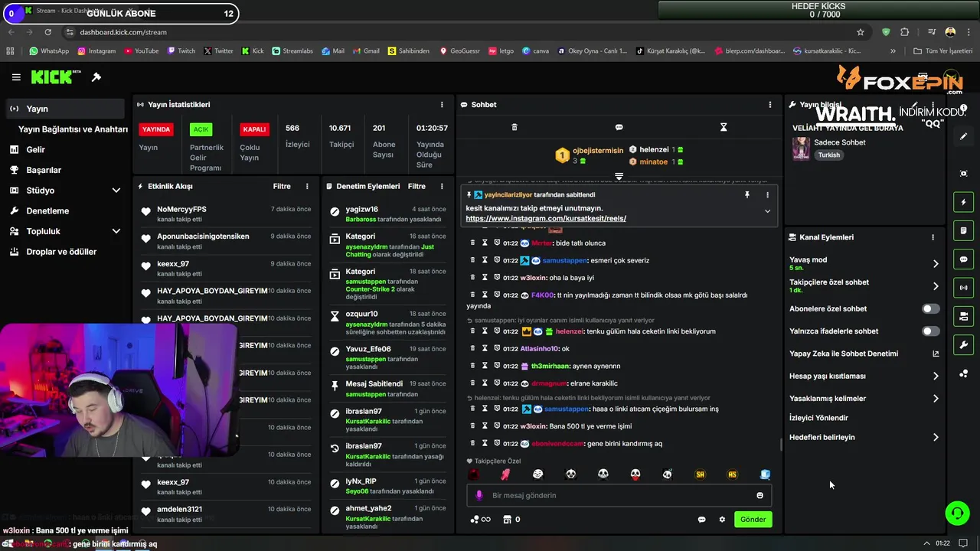Click the speech bubble icon under Sohbet header

coord(619,127)
